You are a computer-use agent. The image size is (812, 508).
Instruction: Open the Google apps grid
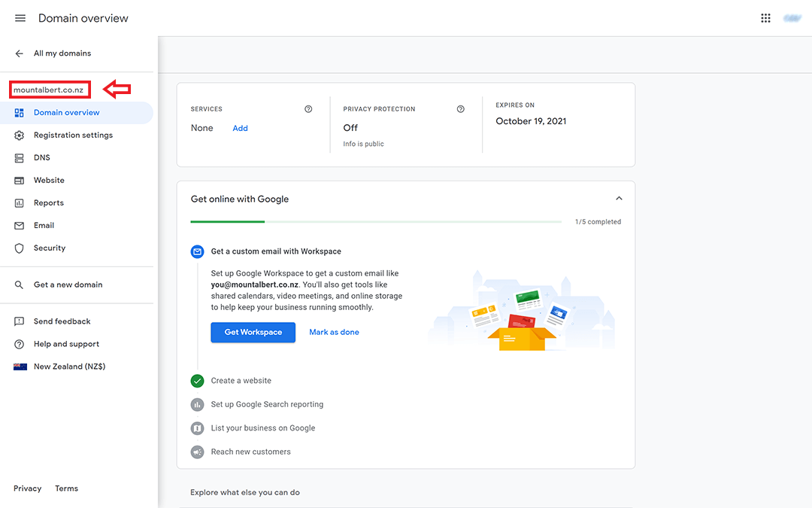tap(765, 18)
